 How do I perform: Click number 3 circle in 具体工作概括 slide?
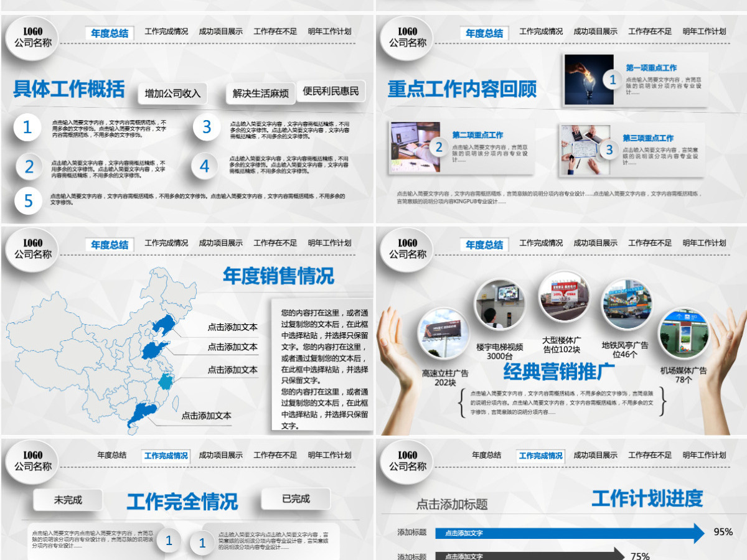[x=207, y=128]
